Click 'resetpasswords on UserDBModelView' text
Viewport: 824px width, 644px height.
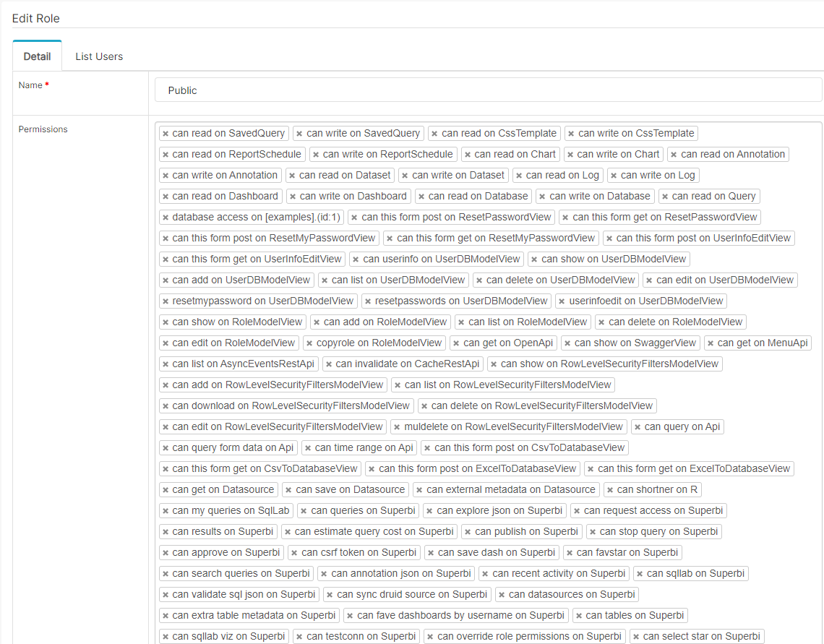click(461, 301)
